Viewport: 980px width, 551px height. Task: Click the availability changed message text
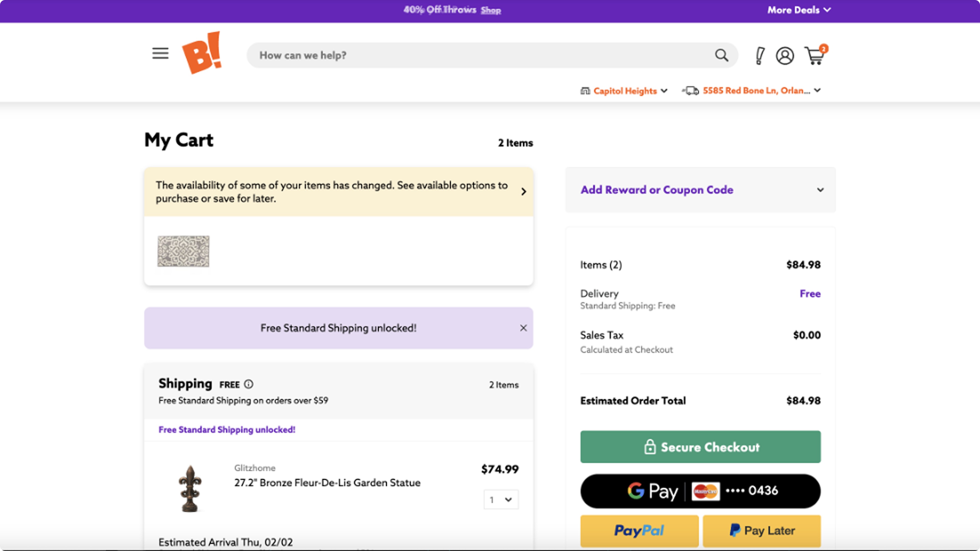331,192
